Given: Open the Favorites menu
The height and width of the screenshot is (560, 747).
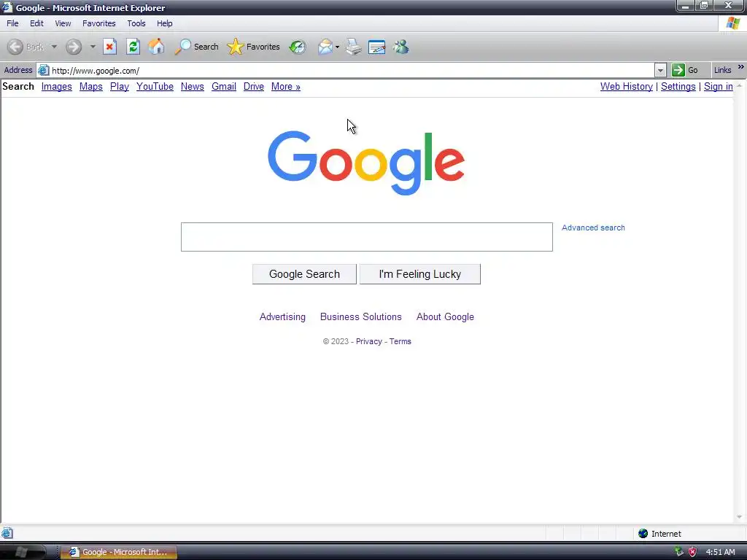Looking at the screenshot, I should (x=99, y=23).
